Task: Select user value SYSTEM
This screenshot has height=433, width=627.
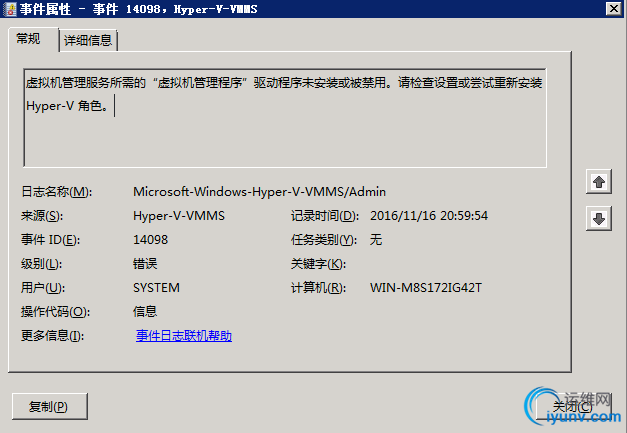Action: click(x=156, y=288)
